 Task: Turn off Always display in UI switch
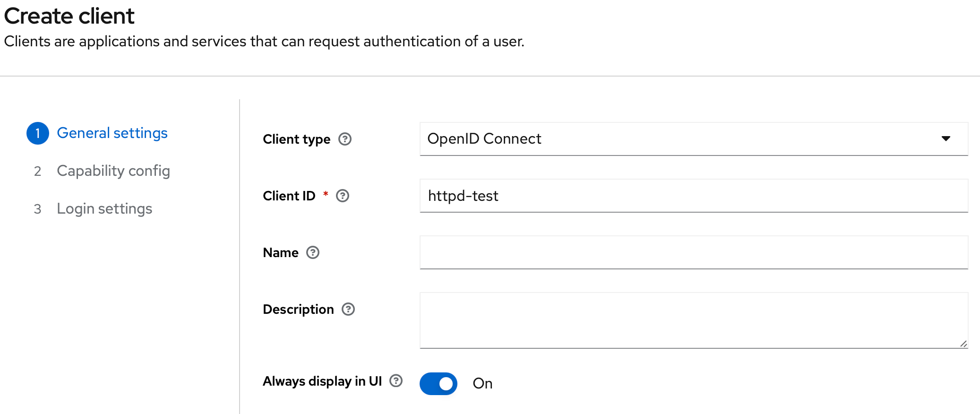click(x=438, y=383)
